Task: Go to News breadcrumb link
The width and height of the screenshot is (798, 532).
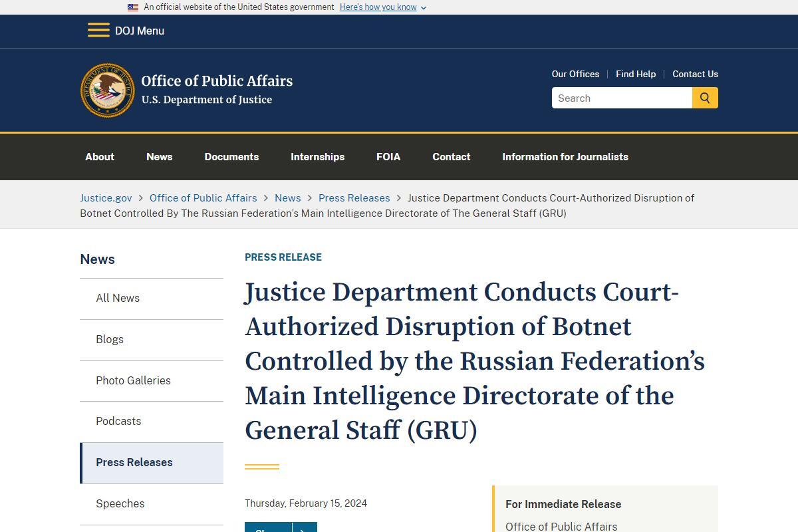Action: tap(287, 198)
